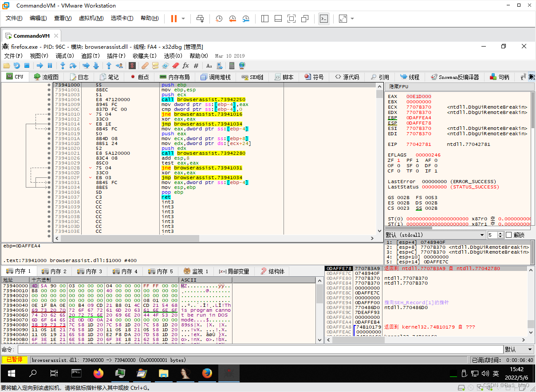536x392 pixels.
Task: Click the VMware send Ctrl+Alt+Del icon
Action: coord(200,19)
